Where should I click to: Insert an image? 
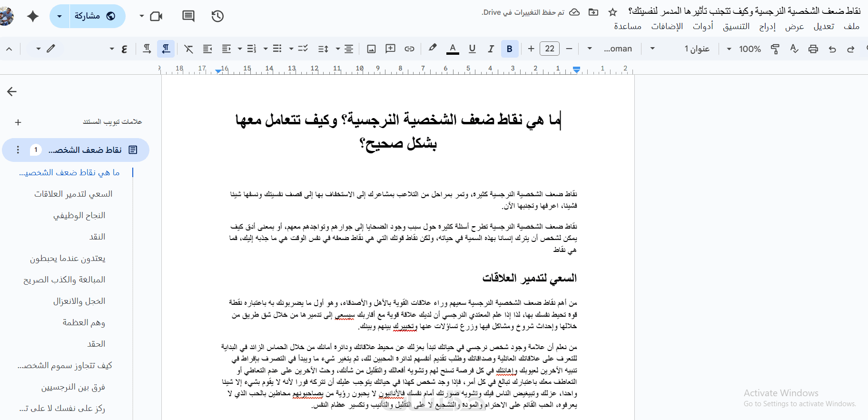tap(372, 49)
